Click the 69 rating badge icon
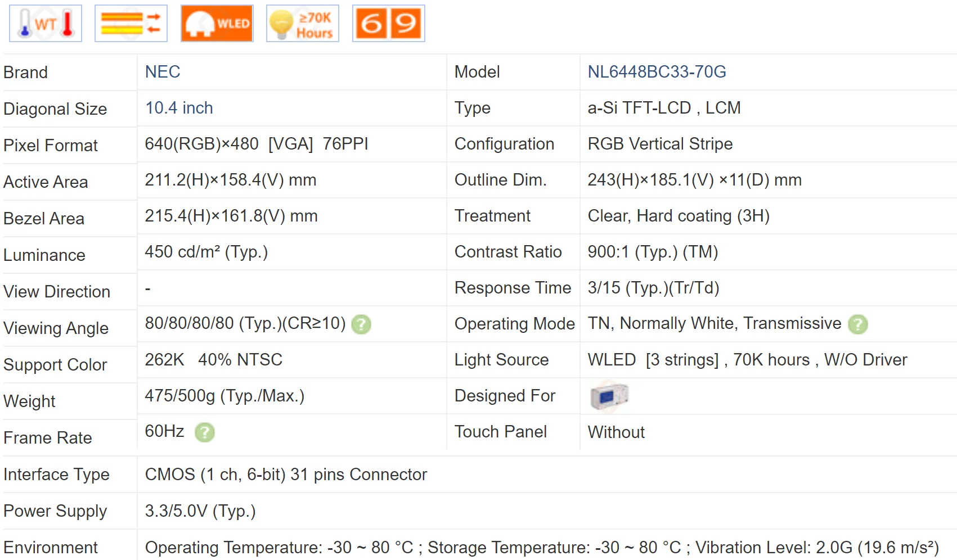 click(388, 23)
